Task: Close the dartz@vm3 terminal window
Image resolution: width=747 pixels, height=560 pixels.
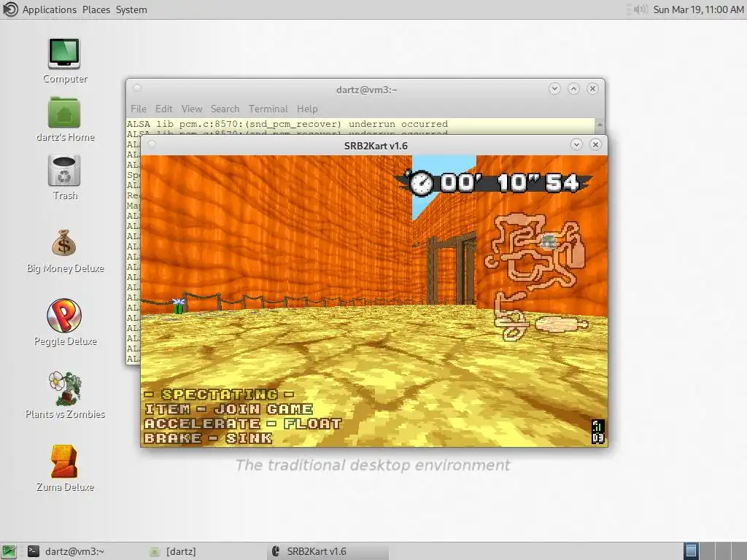Action: (592, 88)
